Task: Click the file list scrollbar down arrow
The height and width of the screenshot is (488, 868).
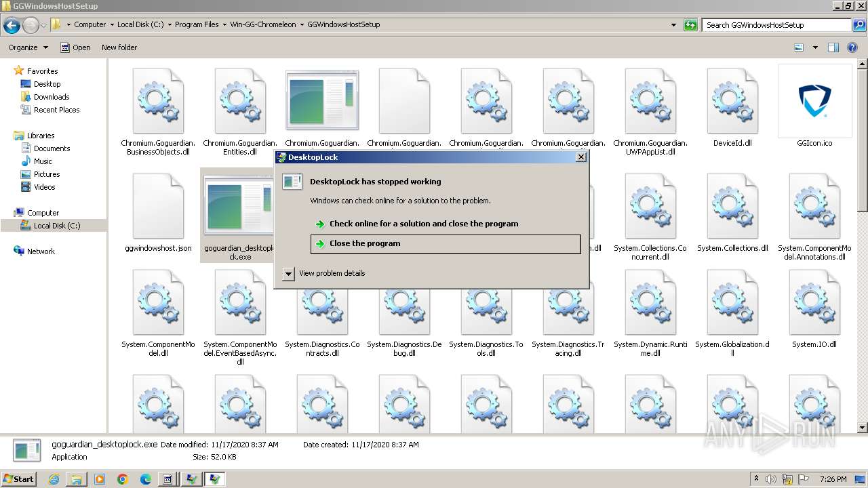Action: pyautogui.click(x=863, y=428)
